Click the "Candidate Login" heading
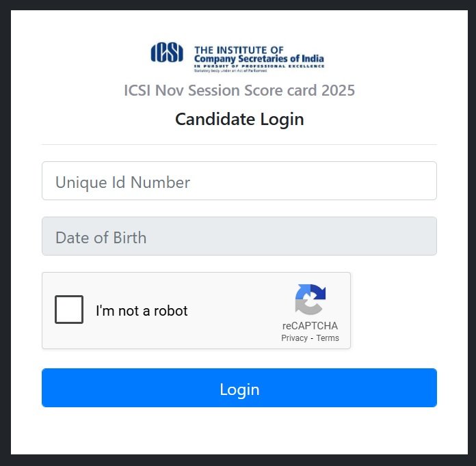Screen dimensions: 476x466 239,120
